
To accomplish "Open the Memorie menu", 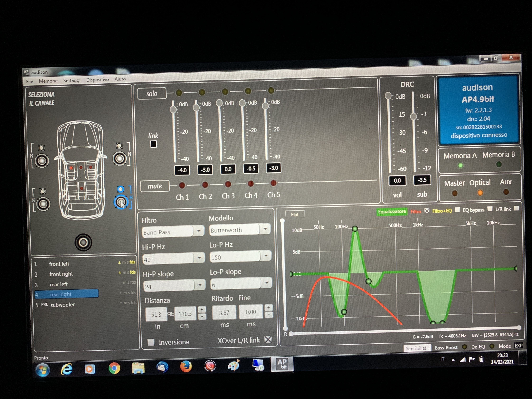I will (x=48, y=81).
